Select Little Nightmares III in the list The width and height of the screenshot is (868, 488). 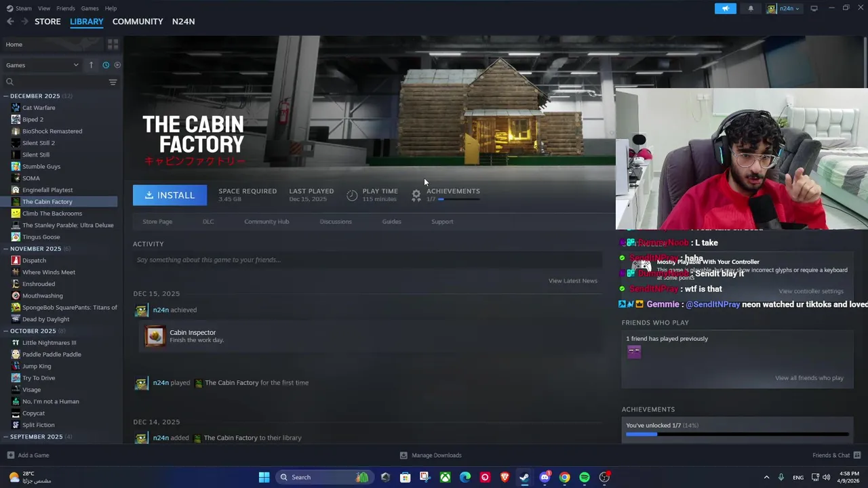click(49, 343)
